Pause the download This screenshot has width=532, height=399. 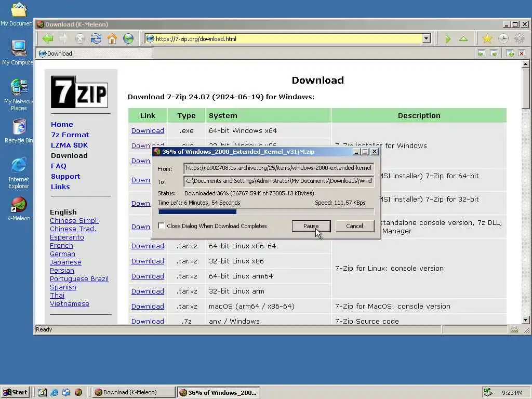point(311,226)
